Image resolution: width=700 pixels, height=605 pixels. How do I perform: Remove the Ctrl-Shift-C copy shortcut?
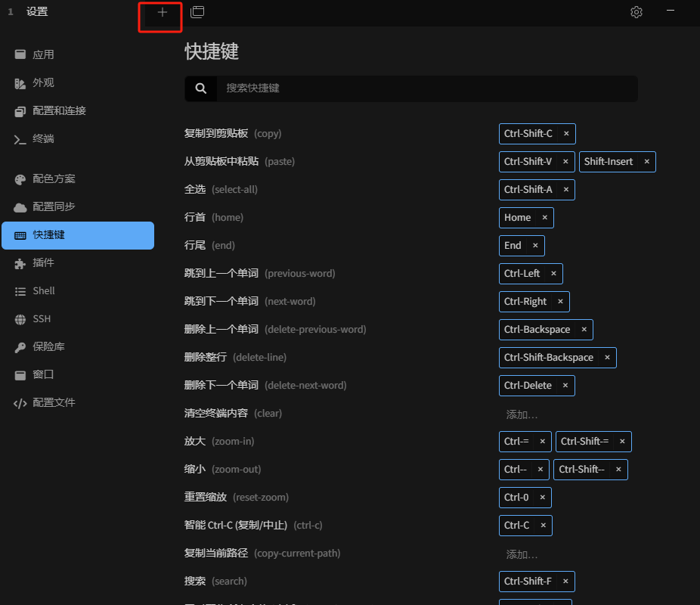[x=565, y=134]
